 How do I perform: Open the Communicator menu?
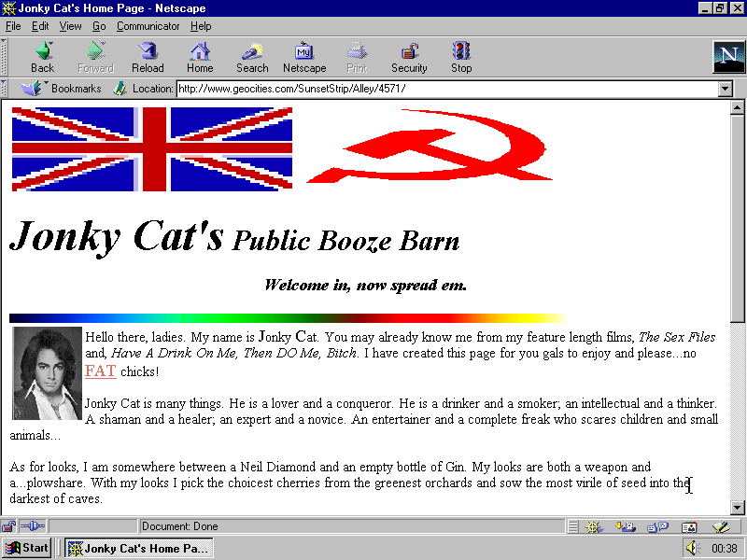[x=148, y=26]
